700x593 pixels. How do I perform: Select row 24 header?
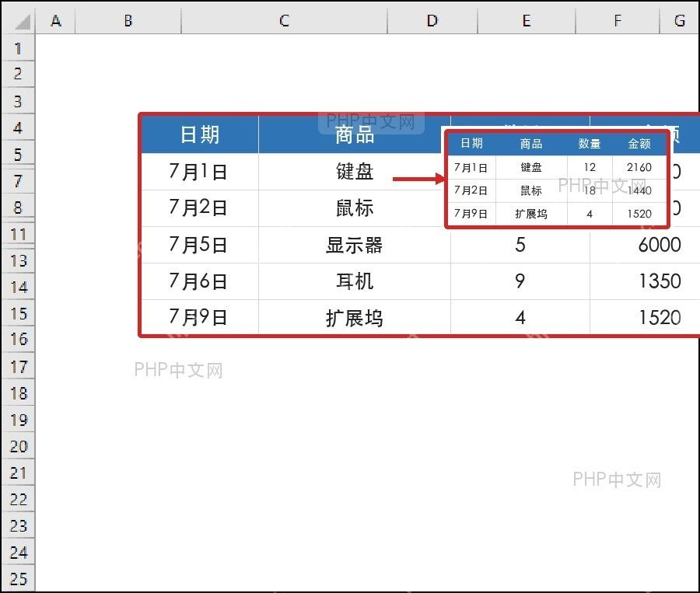tap(19, 553)
